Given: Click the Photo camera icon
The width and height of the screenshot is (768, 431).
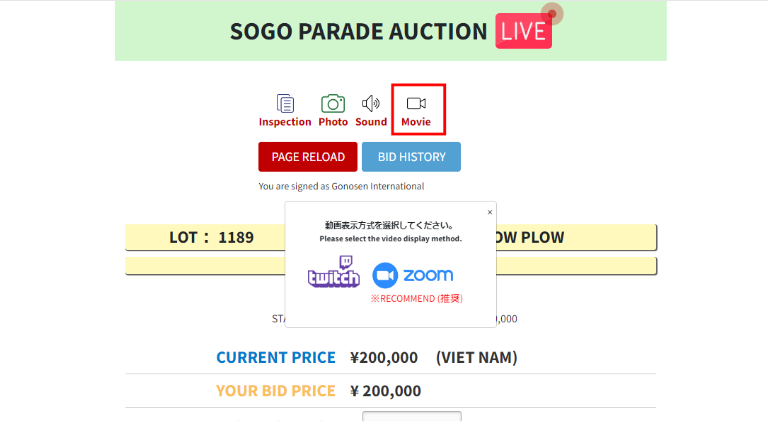Looking at the screenshot, I should pyautogui.click(x=333, y=103).
